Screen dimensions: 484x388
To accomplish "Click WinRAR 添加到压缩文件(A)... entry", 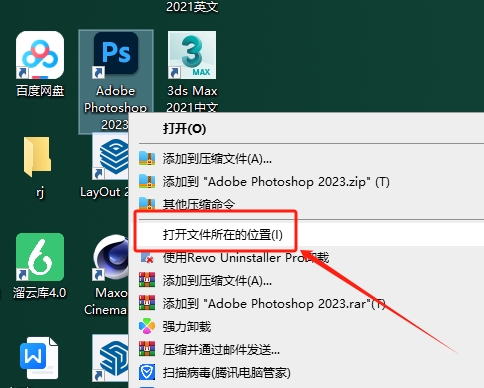I will click(306, 281).
